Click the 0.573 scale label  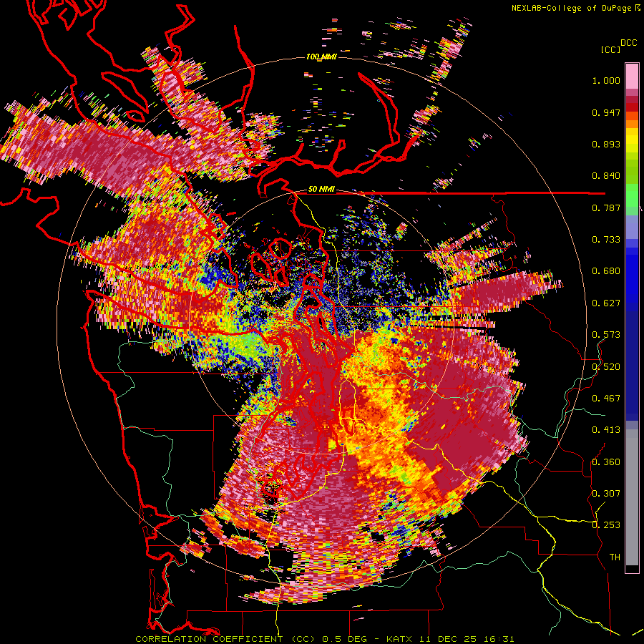[x=606, y=335]
